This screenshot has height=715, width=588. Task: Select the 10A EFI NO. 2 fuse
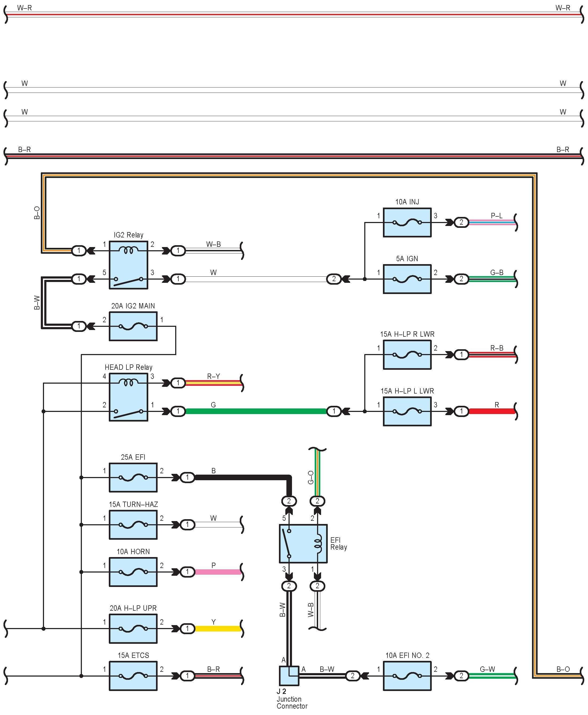[407, 676]
